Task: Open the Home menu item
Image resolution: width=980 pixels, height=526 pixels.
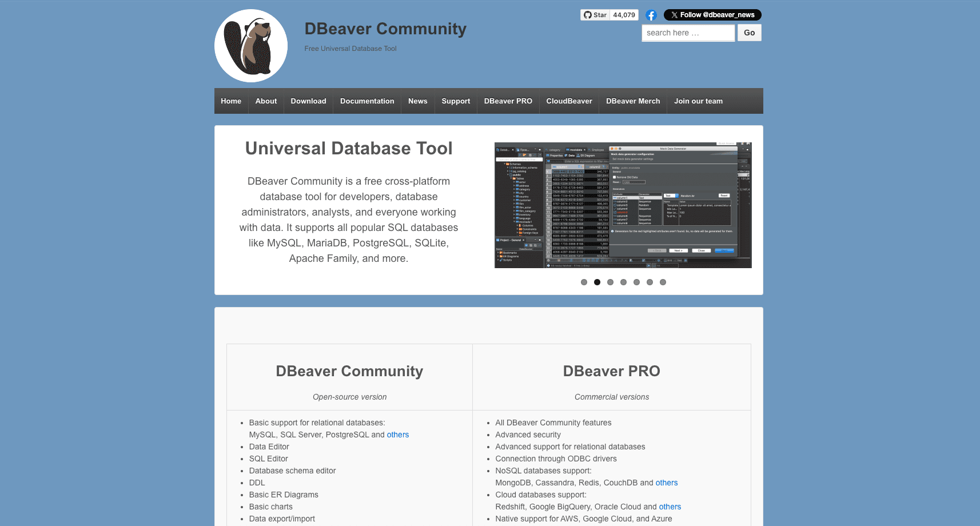Action: [x=231, y=101]
